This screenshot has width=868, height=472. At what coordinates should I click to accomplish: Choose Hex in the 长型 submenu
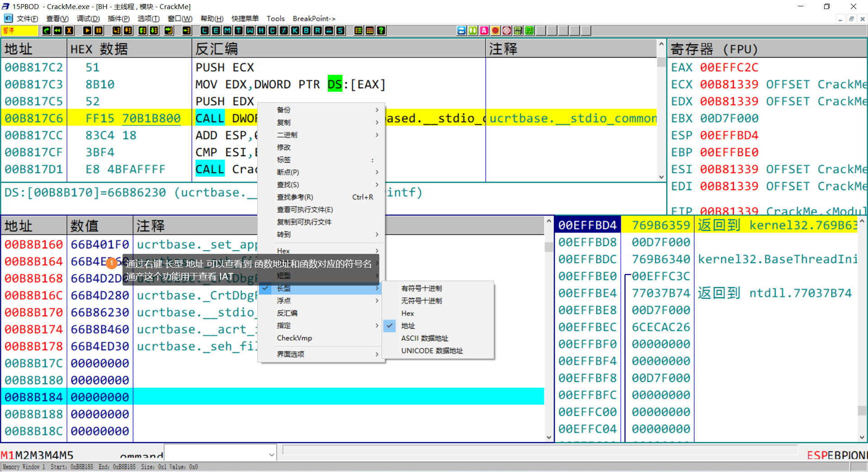click(438, 313)
